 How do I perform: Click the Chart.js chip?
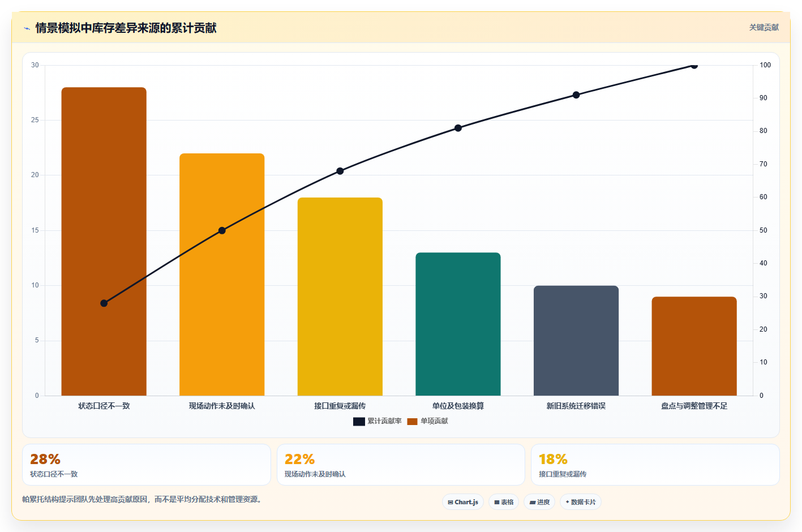(x=463, y=502)
